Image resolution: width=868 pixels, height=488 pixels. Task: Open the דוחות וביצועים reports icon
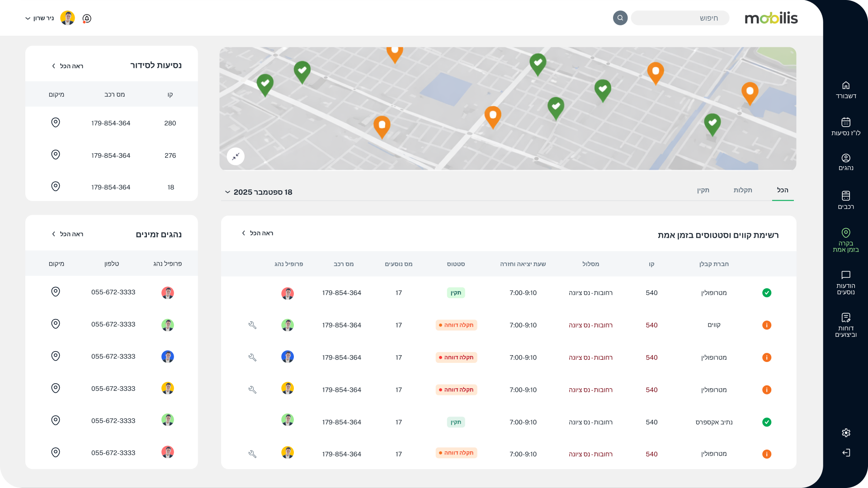click(x=845, y=318)
